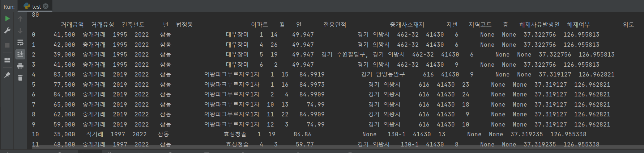644x153 pixels.
Task: Click the price 84,500 in row 6
Action: (x=64, y=95)
